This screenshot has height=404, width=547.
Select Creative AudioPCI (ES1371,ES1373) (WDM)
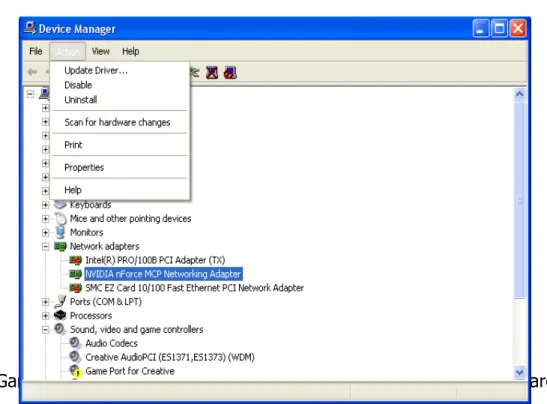click(x=170, y=357)
